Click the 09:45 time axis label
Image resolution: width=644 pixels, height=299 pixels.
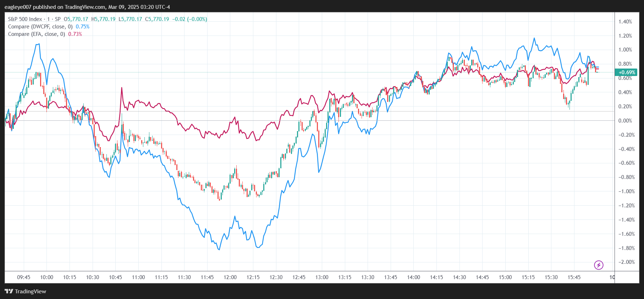point(24,277)
